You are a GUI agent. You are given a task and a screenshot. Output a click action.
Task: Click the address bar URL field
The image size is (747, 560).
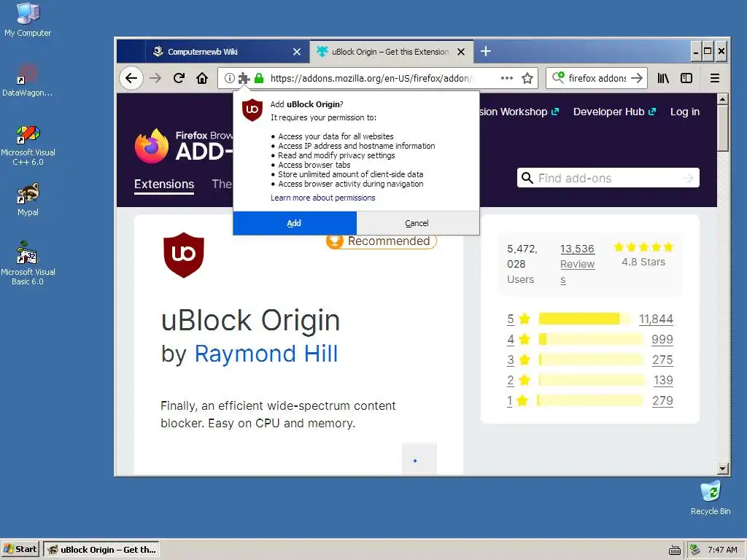point(371,78)
